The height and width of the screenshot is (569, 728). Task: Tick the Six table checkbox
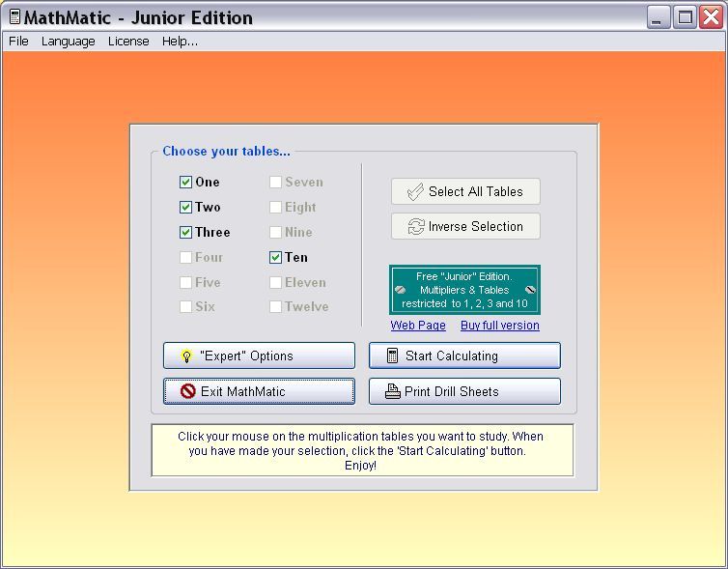coord(185,306)
